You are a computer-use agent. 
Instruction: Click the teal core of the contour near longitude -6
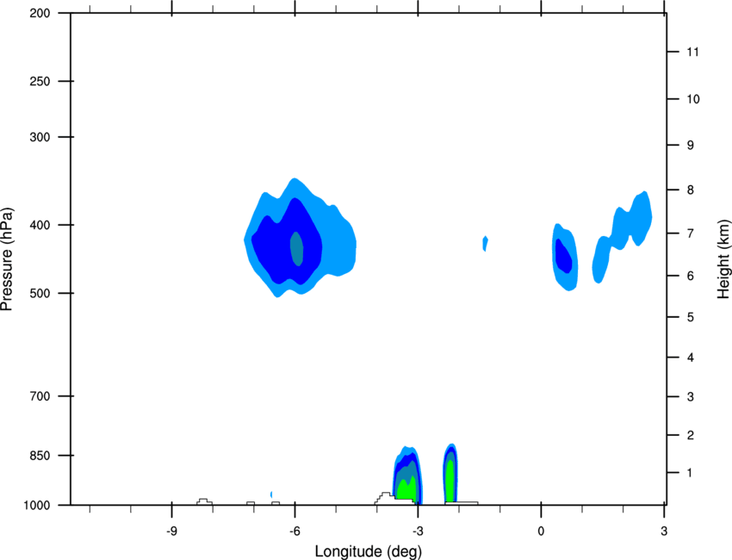click(297, 248)
